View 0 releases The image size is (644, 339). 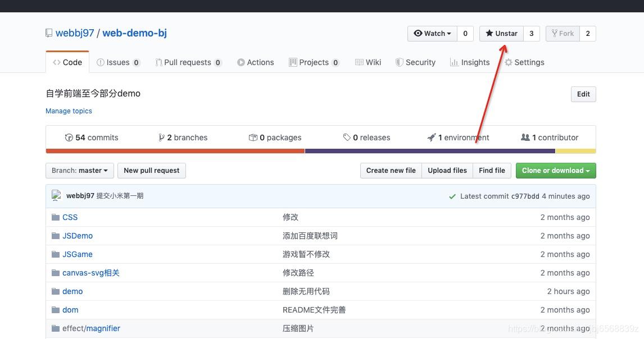pyautogui.click(x=367, y=138)
